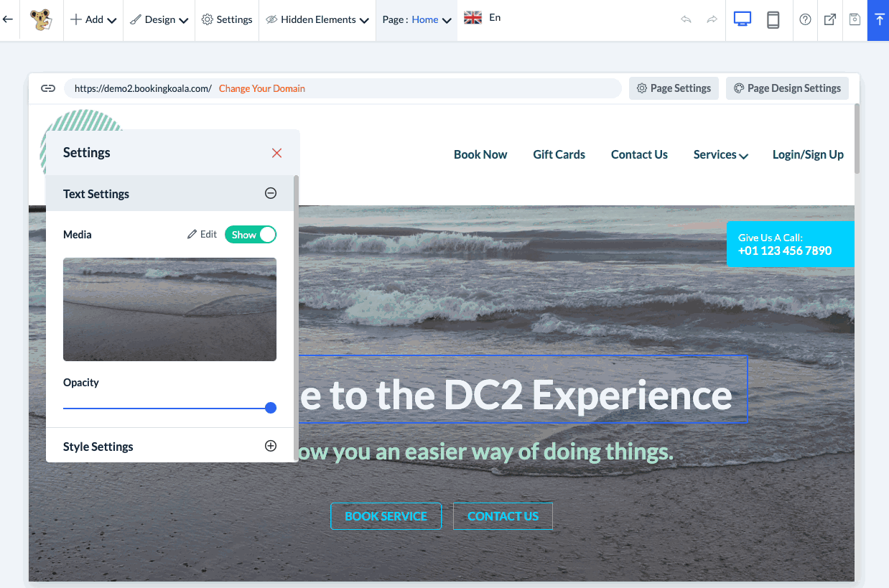Open the Add menu
This screenshot has height=588, width=889.
(x=93, y=20)
